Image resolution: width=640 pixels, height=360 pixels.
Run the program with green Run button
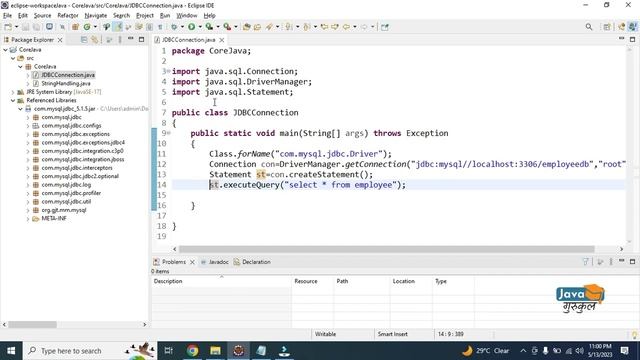[191, 27]
